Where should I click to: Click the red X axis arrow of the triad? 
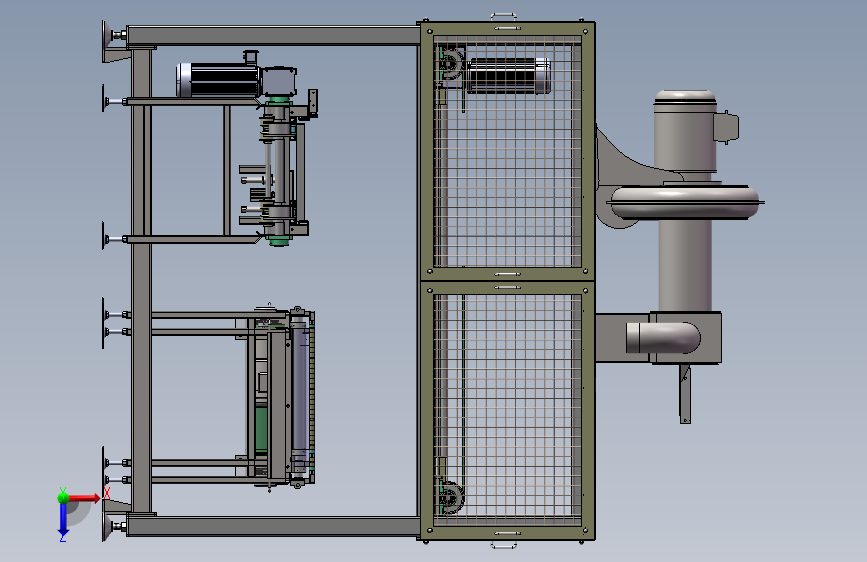point(84,498)
